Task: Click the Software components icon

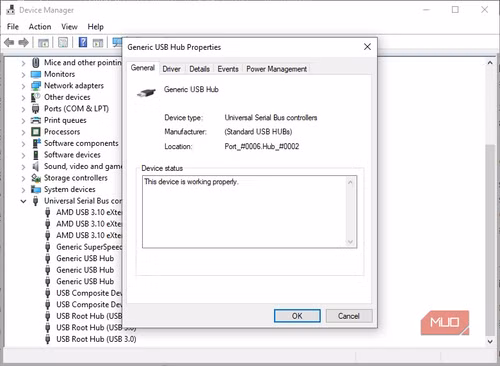Action: pyautogui.click(x=36, y=143)
